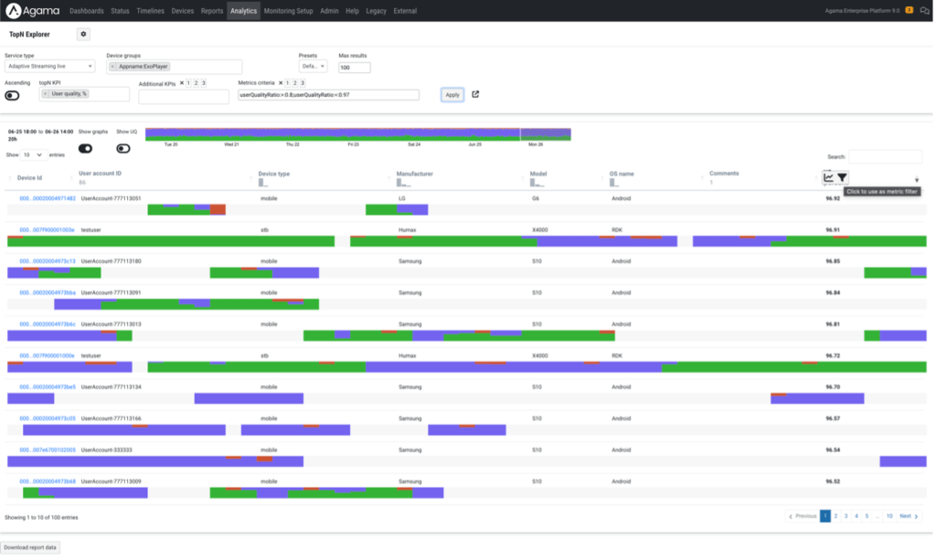Click the Download report data button

30,547
